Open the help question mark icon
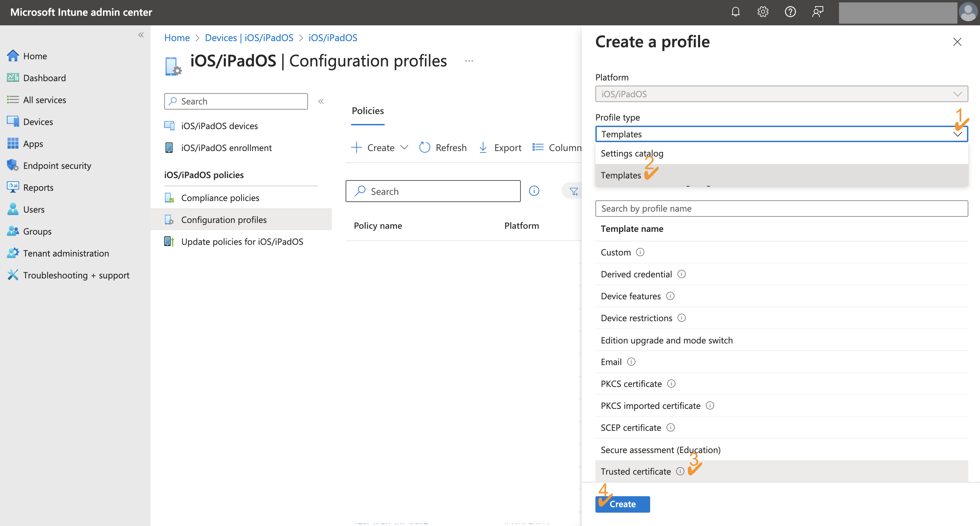This screenshot has height=526, width=980. coord(790,12)
